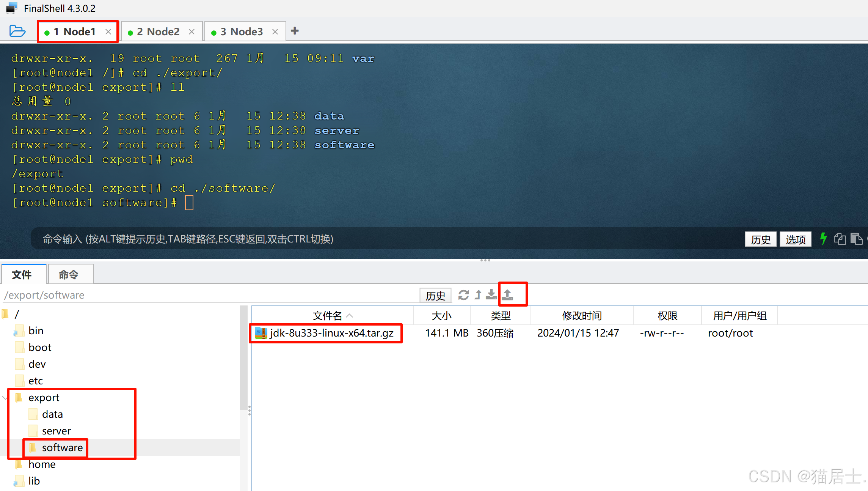This screenshot has width=868, height=491.
Task: Select the server folder in tree
Action: coord(56,431)
